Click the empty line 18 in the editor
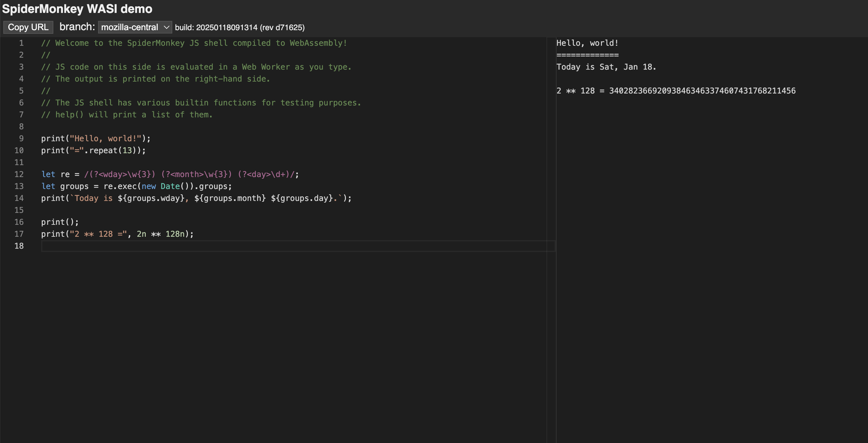The width and height of the screenshot is (868, 443). 135,246
